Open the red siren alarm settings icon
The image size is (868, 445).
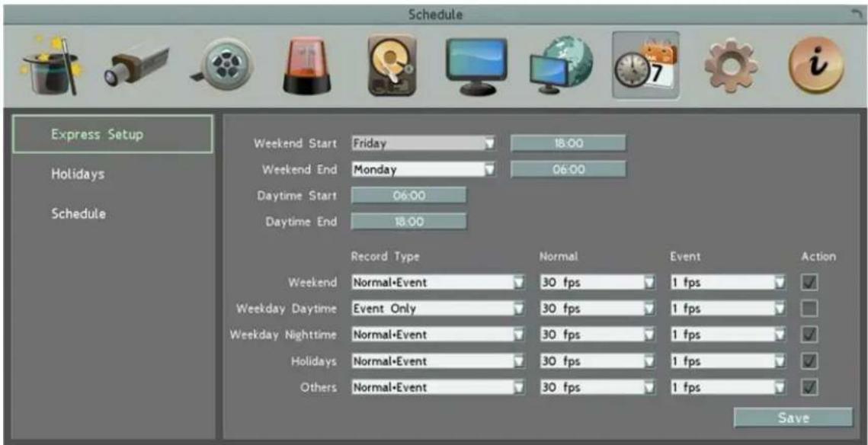pyautogui.click(x=307, y=66)
